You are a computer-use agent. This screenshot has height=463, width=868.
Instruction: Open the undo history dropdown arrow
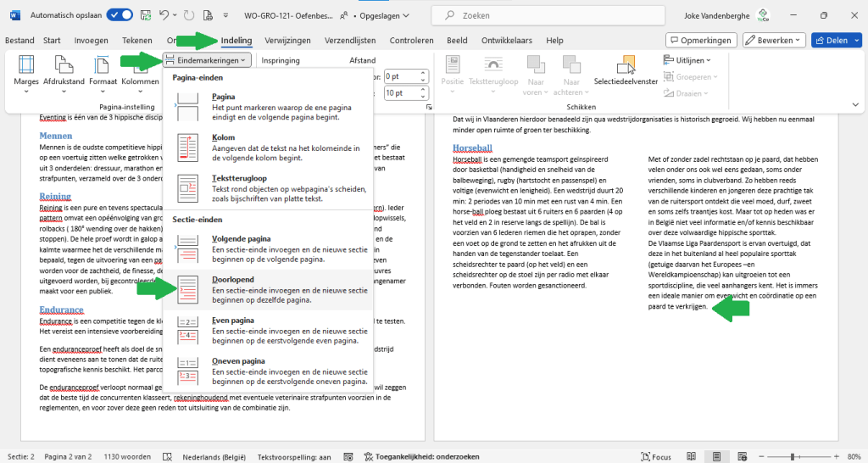[175, 15]
